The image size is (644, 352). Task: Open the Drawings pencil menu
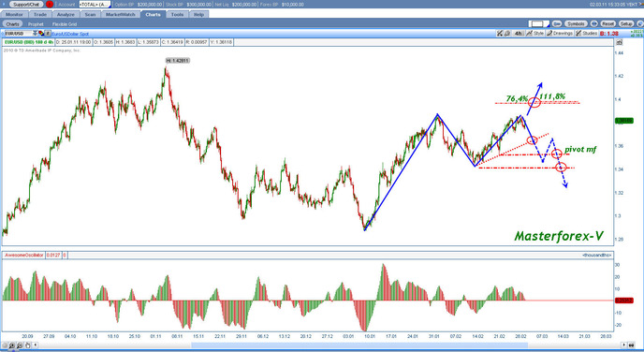[560, 34]
